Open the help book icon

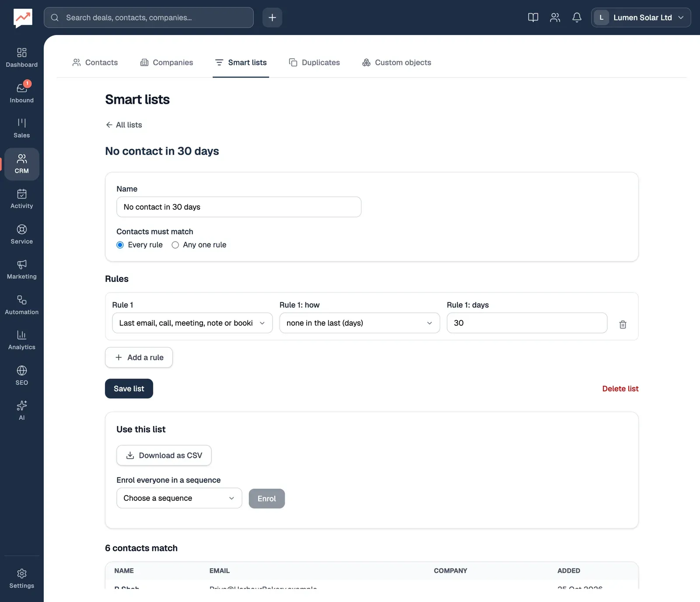tap(533, 18)
